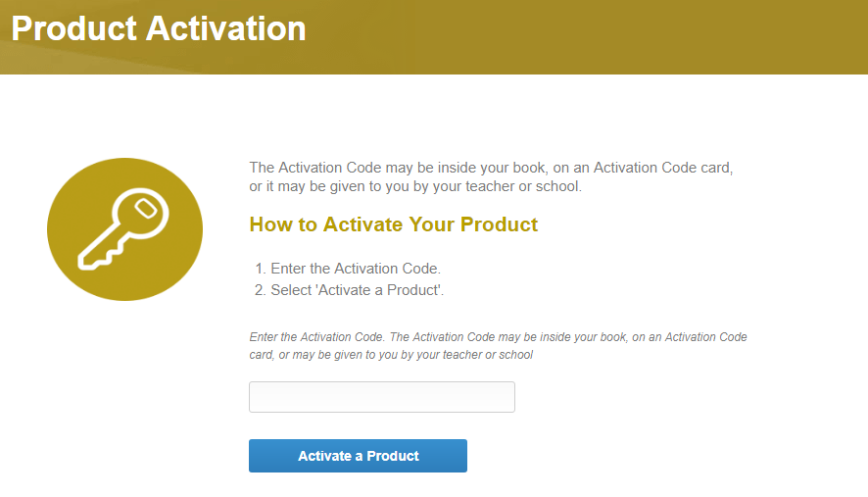Click the Product Activation page title

pyautogui.click(x=159, y=28)
